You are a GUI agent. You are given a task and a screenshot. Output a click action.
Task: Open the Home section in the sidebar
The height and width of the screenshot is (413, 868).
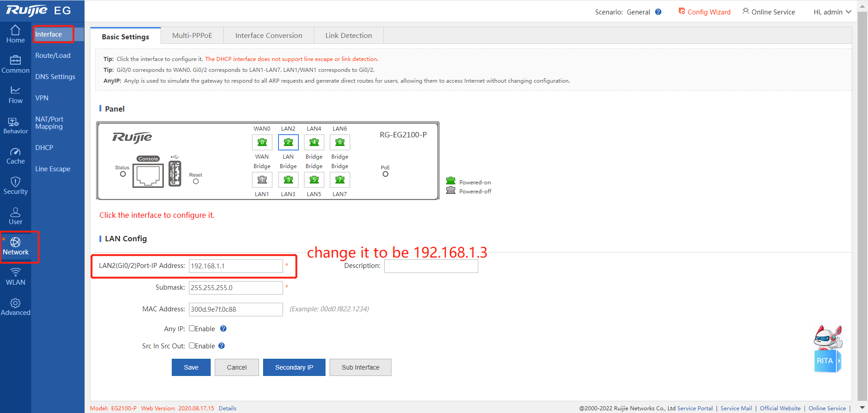pyautogui.click(x=15, y=34)
